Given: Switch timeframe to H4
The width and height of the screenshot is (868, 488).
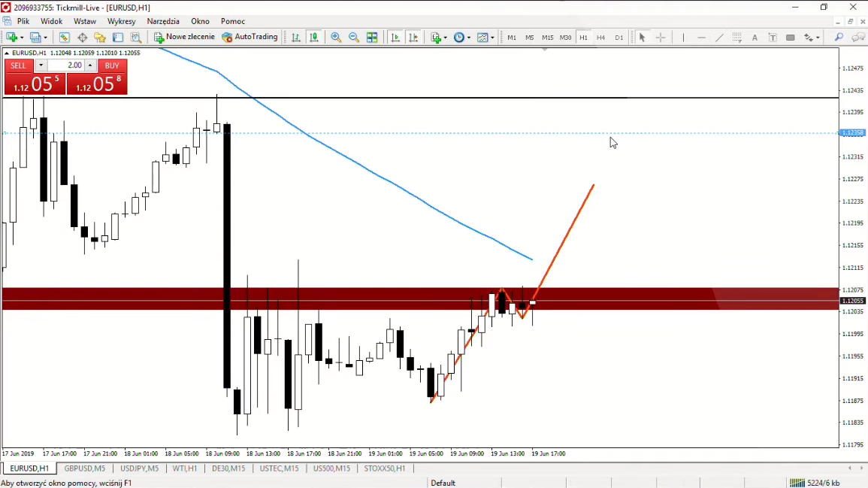Looking at the screenshot, I should 601,37.
